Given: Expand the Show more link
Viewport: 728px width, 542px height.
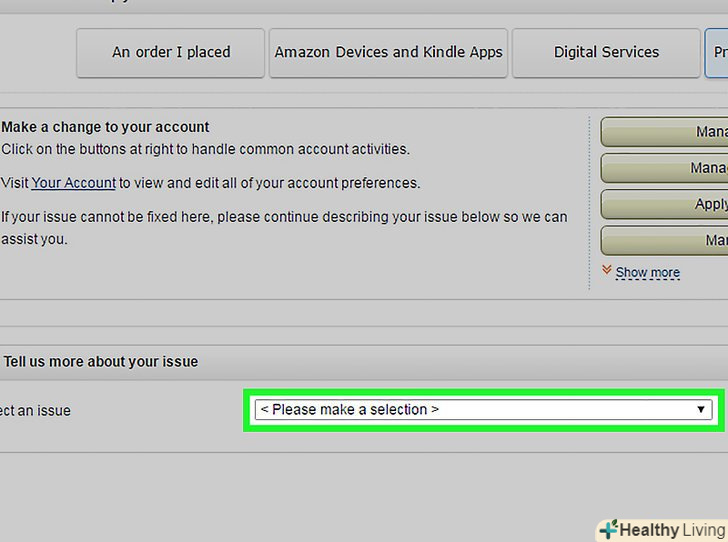Looking at the screenshot, I should tap(647, 272).
